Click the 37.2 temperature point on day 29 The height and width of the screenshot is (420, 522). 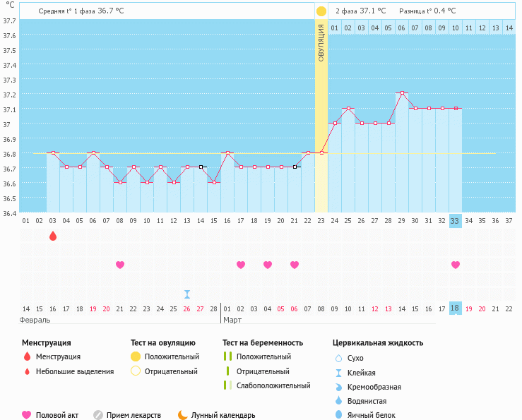402,93
